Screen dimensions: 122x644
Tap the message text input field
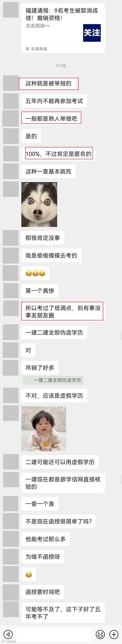[54, 634]
